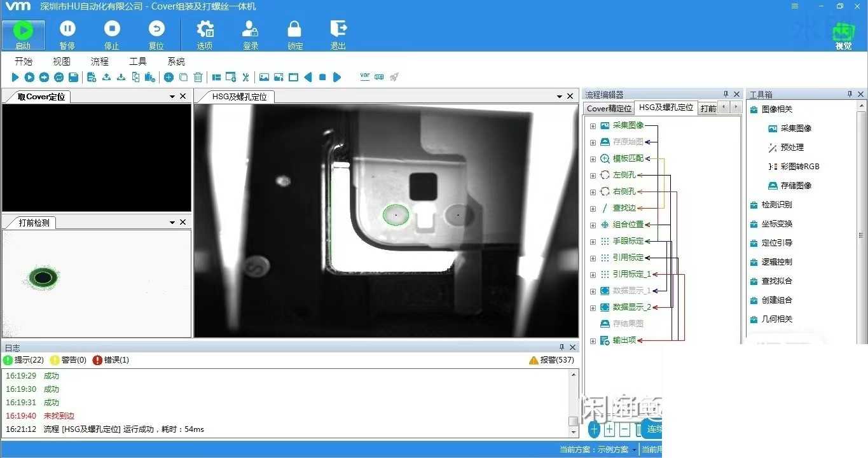
Task: Toggle the 提示(22) info log filter
Action: coord(24,360)
